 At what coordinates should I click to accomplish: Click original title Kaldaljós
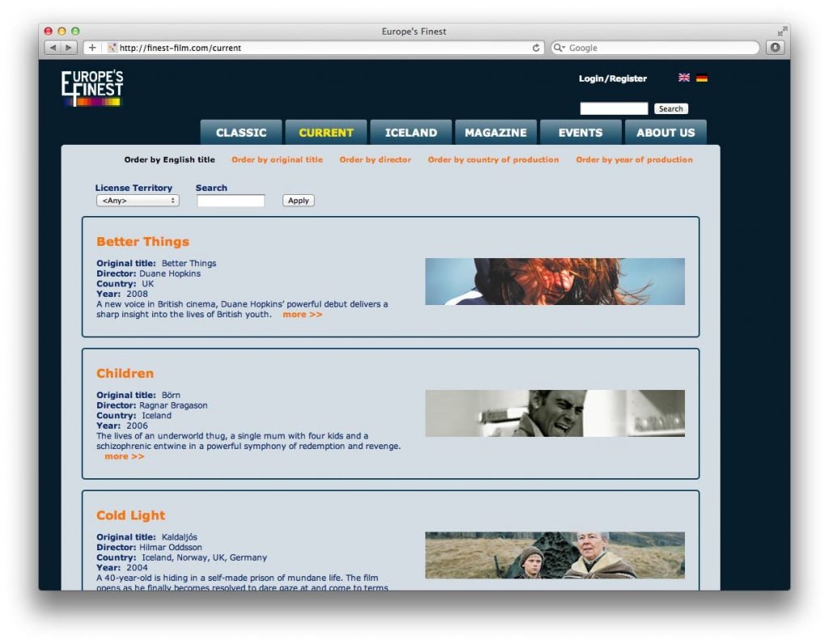point(179,537)
